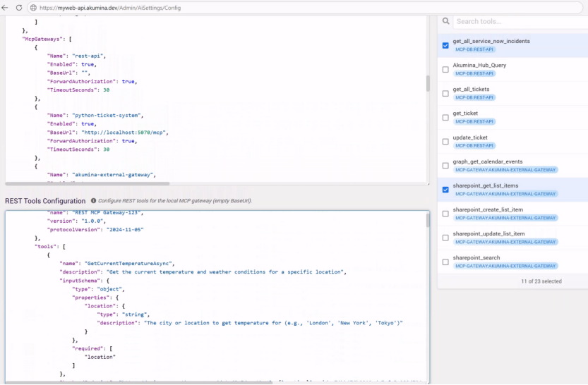Tick the get_ticket checkbox
This screenshot has height=385, width=588.
(x=445, y=118)
